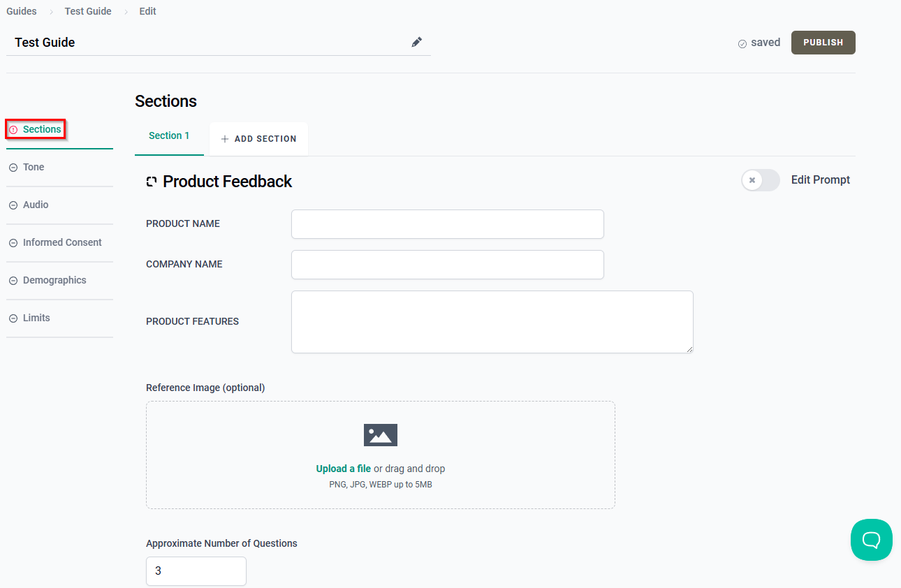Screen dimensions: 901x588
Task: Click the plus icon on Add Section
Action: [x=225, y=139]
